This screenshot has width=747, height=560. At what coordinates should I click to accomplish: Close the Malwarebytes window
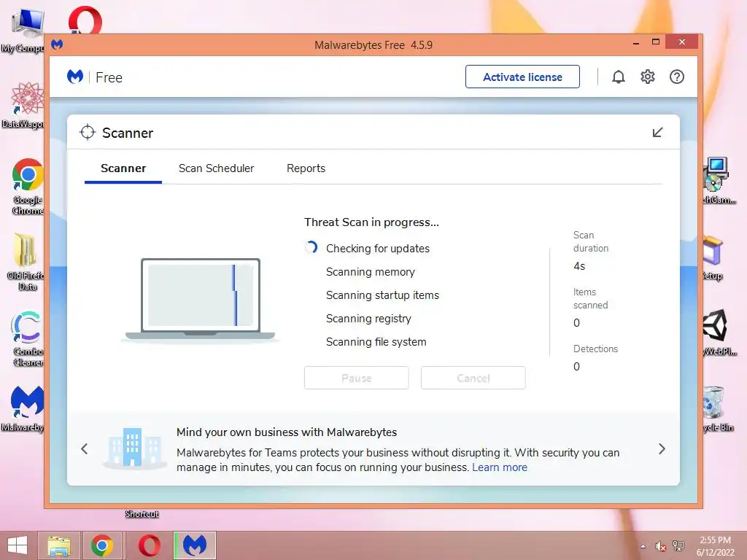tap(682, 42)
